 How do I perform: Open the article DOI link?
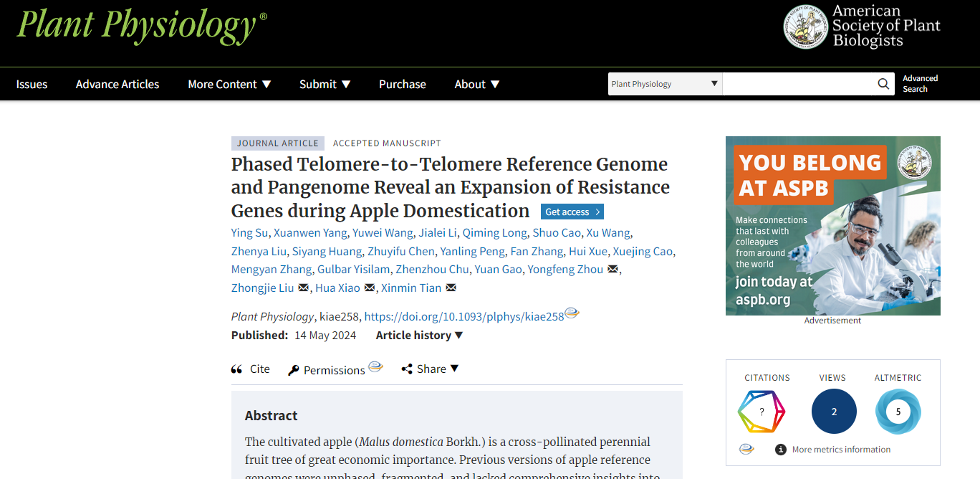[x=463, y=316]
